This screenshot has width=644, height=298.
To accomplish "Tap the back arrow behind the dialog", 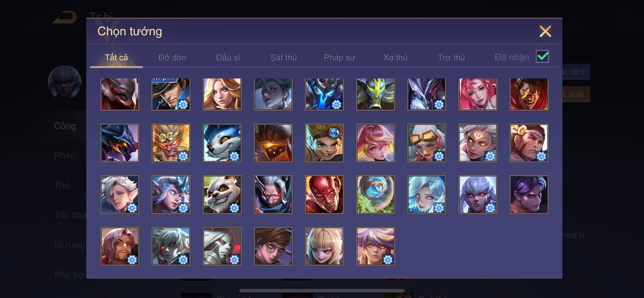I will click(x=65, y=17).
